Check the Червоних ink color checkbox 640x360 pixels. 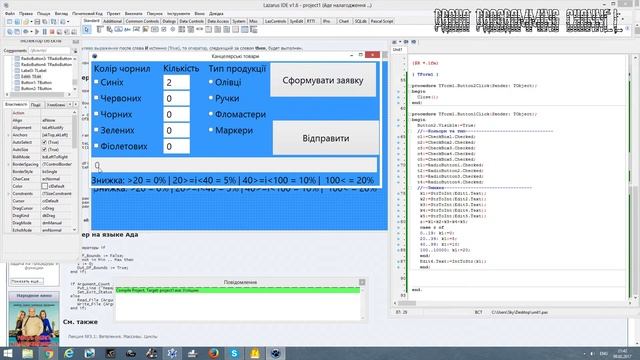96,98
